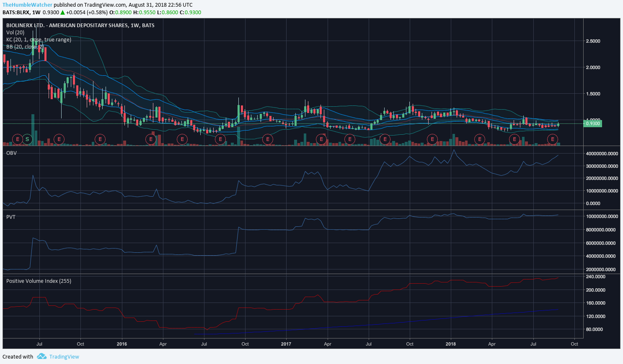
Task: Click the BIOLINERX LTD. chart title
Action: click(80, 26)
